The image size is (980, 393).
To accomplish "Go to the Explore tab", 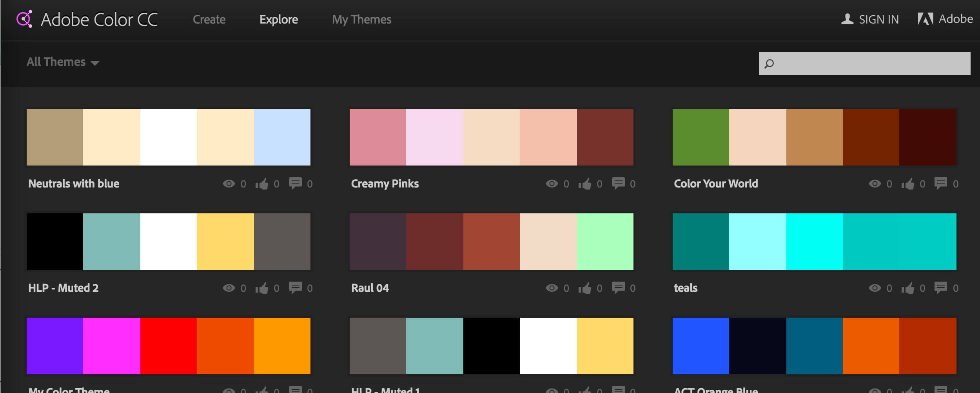I will tap(278, 20).
